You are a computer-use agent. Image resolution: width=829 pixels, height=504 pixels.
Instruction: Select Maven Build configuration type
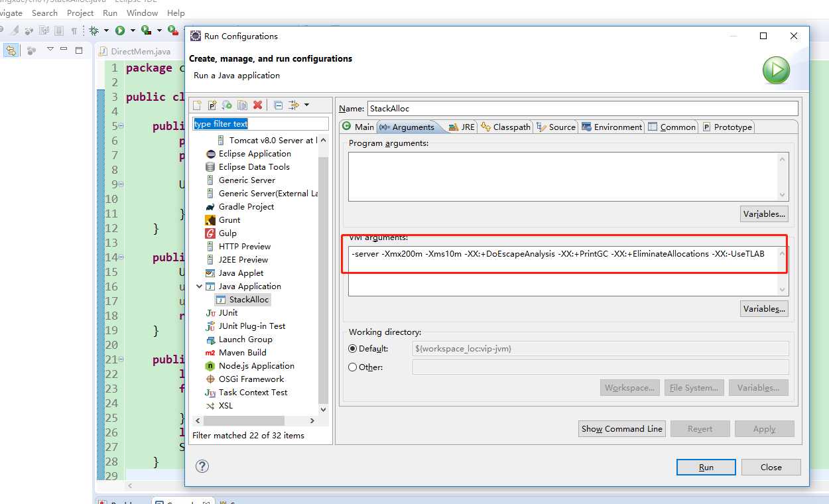pos(242,352)
